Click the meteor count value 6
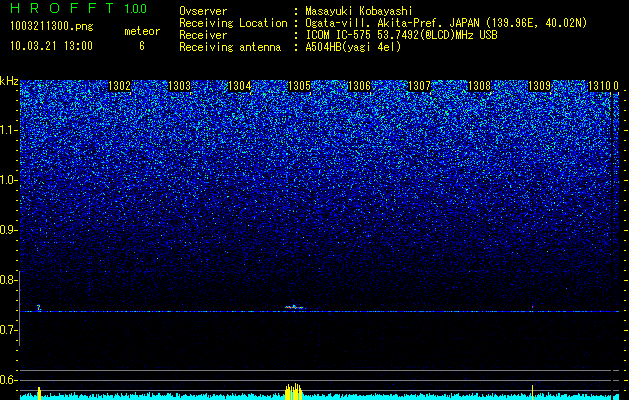This screenshot has width=629, height=400. click(x=142, y=46)
